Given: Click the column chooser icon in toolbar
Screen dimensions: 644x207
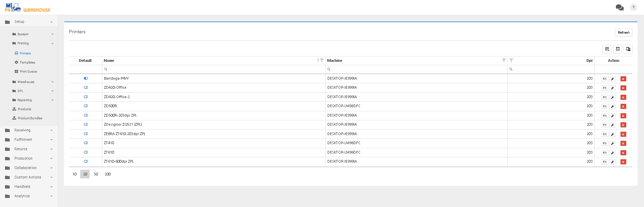Looking at the screenshot, I should [628, 49].
